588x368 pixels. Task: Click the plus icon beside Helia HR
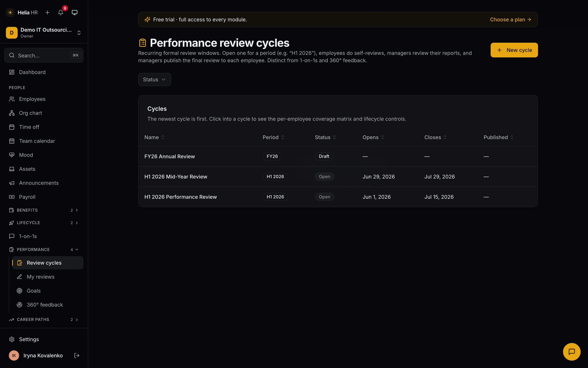click(47, 12)
